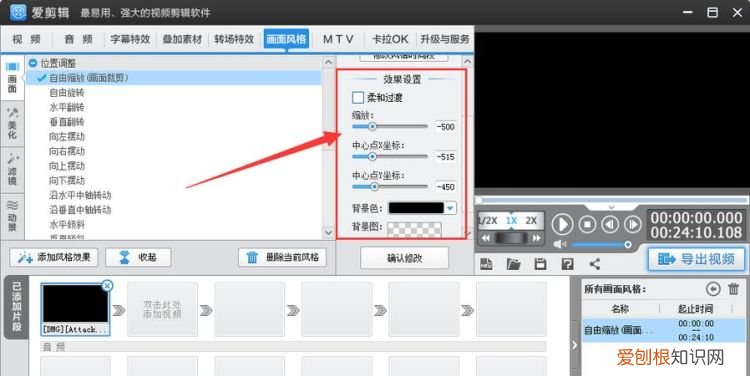
Task: Click the 中心点Y坐标 slider handle
Action: [374, 187]
